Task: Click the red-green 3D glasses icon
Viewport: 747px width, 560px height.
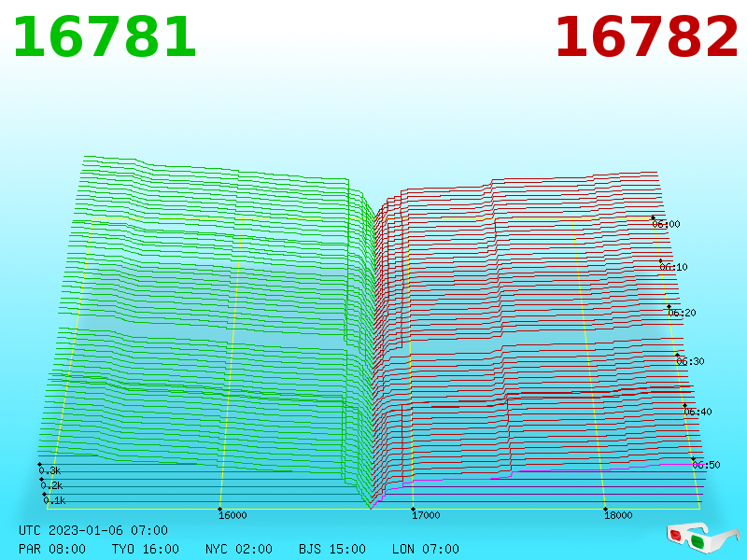Action: [703, 538]
